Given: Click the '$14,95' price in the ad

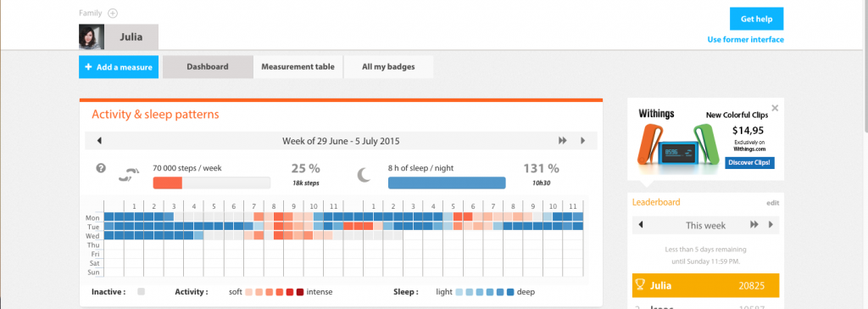Looking at the screenshot, I should 748,131.
